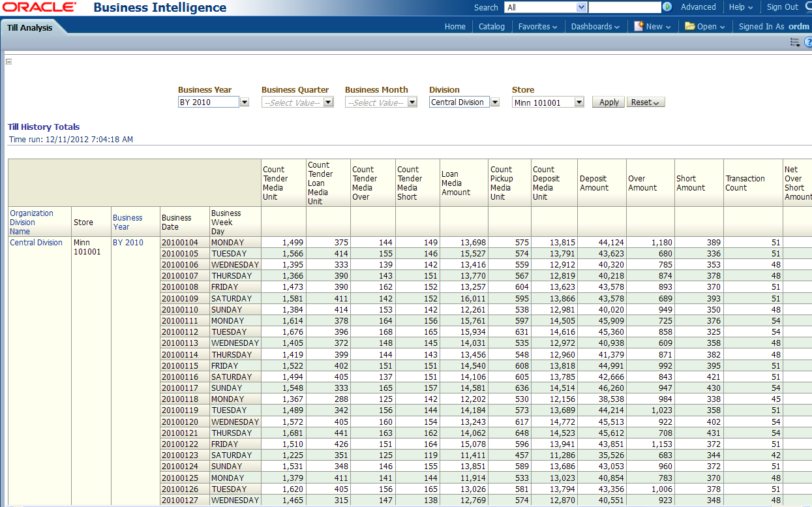Viewport: 812px width, 507px height.
Task: Open the Search scope 'All' dropdown
Action: [x=581, y=7]
